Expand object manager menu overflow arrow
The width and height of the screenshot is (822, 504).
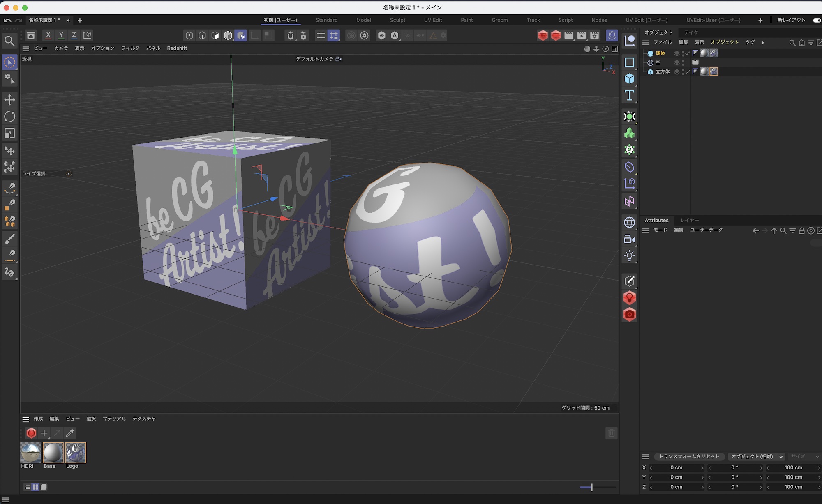[763, 42]
